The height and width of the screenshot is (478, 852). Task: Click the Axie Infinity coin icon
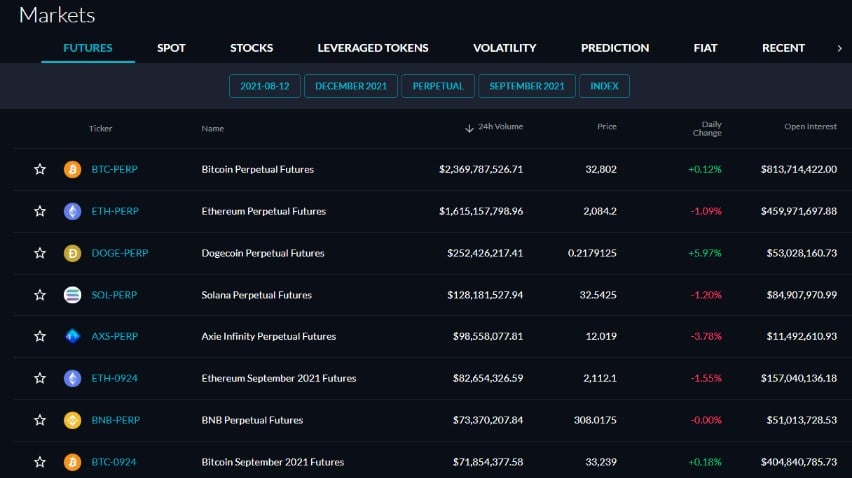point(72,336)
